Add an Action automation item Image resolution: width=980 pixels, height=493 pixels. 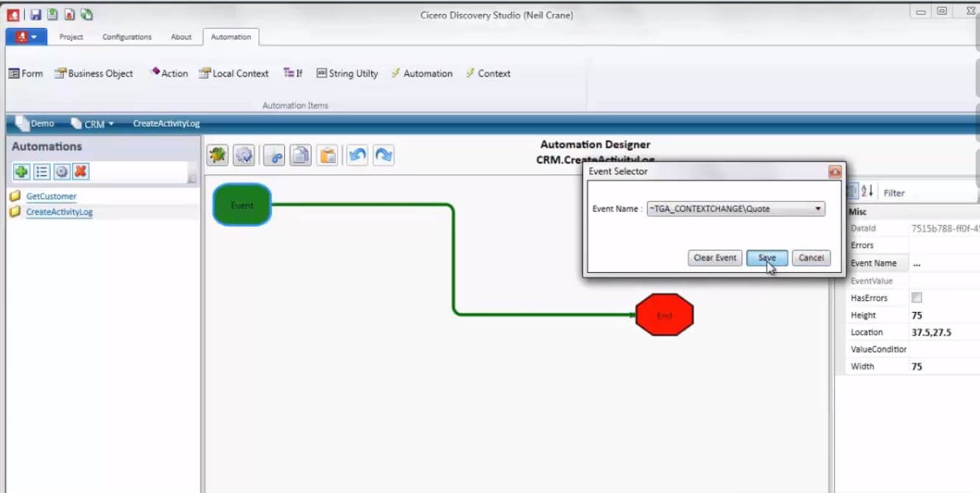[x=169, y=74]
